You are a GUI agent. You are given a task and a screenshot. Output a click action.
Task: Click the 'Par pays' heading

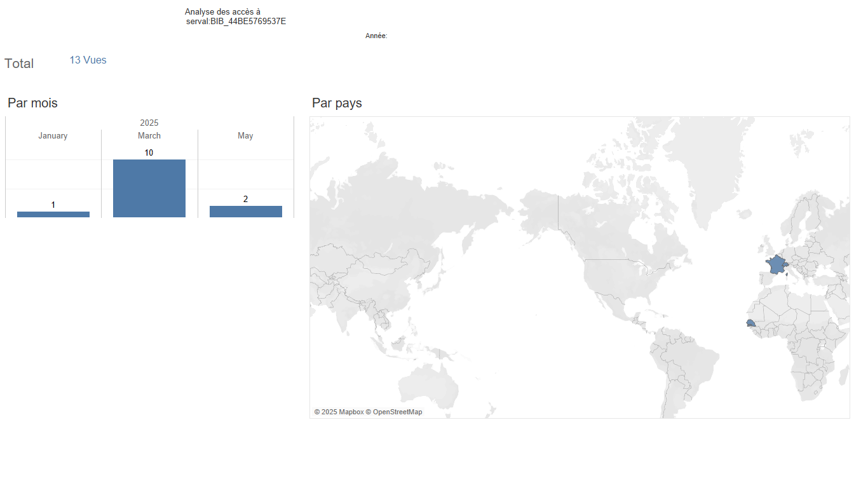click(337, 103)
